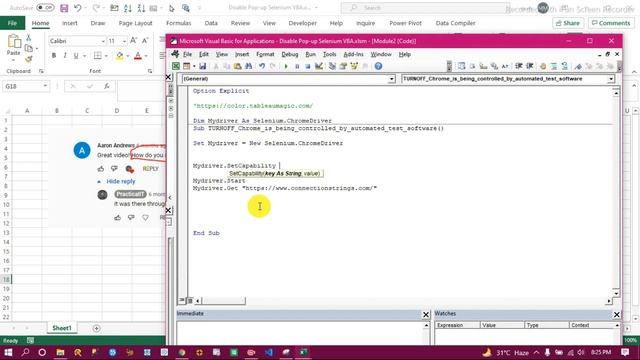This screenshot has width=640, height=360.
Task: Open the font size 11 dropdown
Action: pyautogui.click(x=124, y=41)
